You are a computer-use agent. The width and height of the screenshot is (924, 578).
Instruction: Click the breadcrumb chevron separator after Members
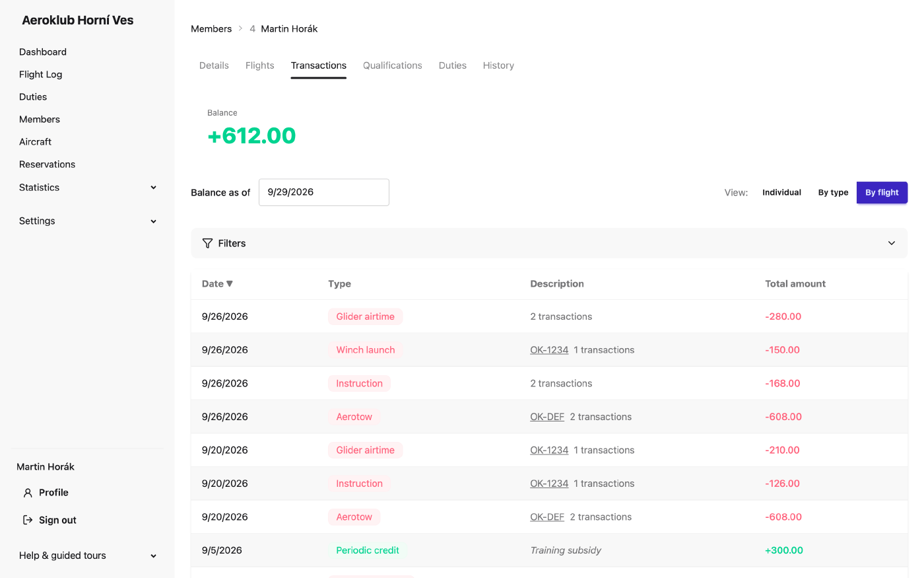pyautogui.click(x=241, y=28)
